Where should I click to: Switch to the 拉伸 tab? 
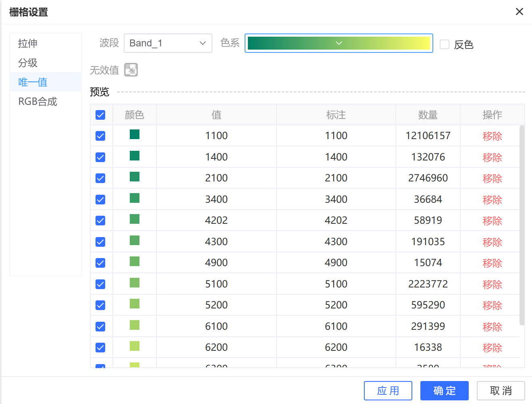coord(28,44)
